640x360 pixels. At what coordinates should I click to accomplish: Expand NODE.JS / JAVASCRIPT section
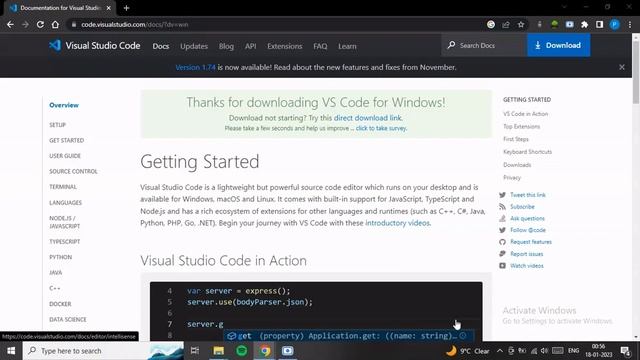[x=64, y=222]
